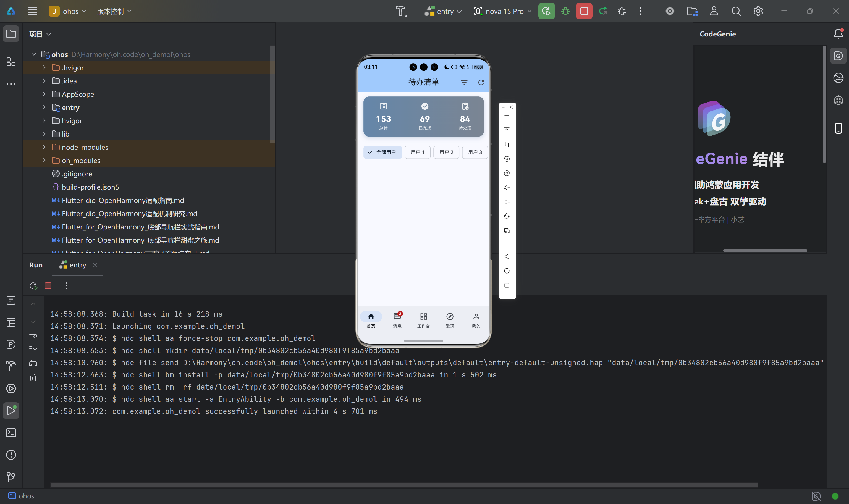Click the trash clear-console icon
This screenshot has height=504, width=849.
33,377
